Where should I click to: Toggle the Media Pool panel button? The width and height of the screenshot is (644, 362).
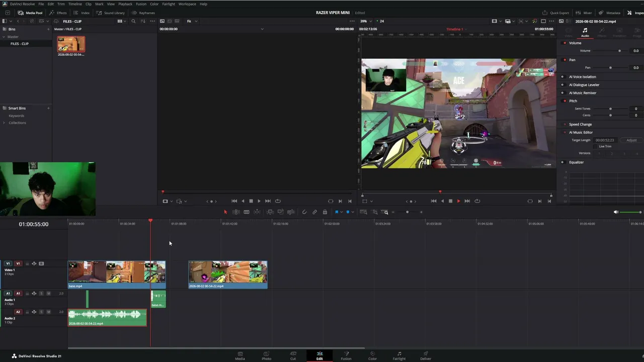(x=30, y=13)
